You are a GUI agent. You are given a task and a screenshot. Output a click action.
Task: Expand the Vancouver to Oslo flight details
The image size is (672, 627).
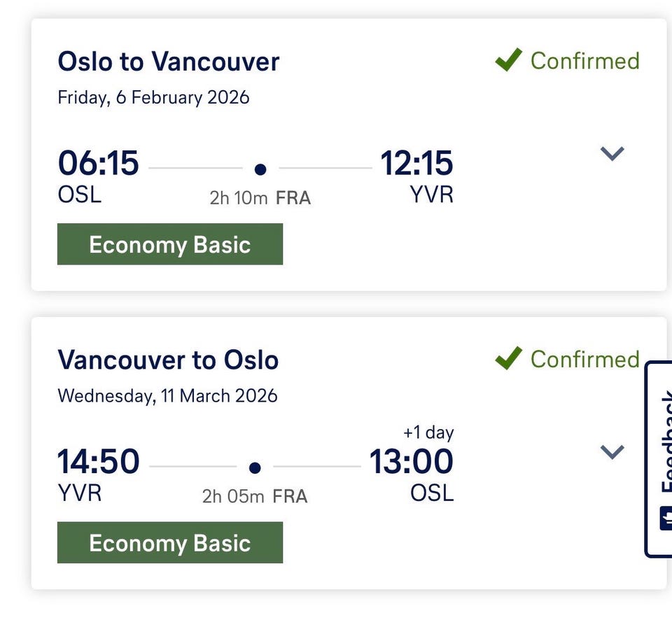[612, 452]
